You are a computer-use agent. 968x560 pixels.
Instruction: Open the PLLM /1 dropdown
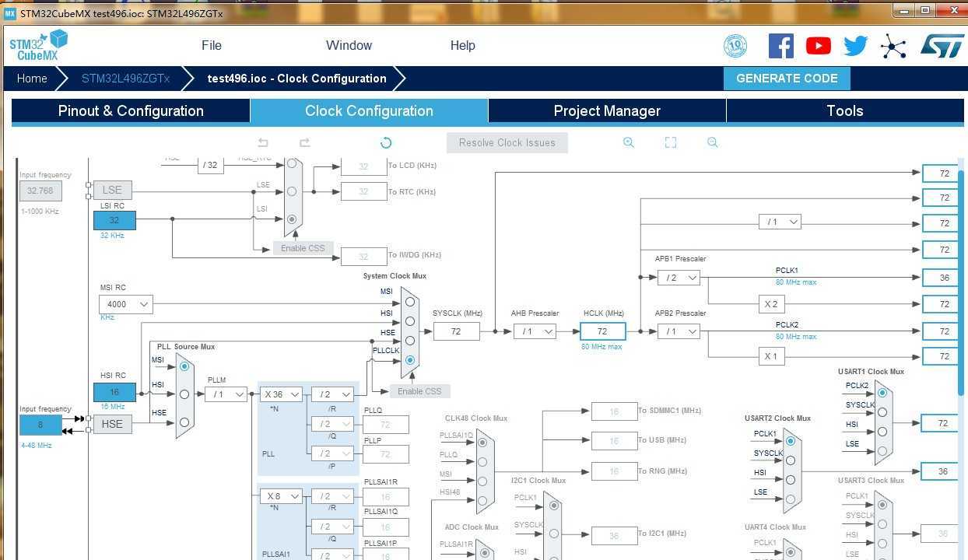pos(226,394)
